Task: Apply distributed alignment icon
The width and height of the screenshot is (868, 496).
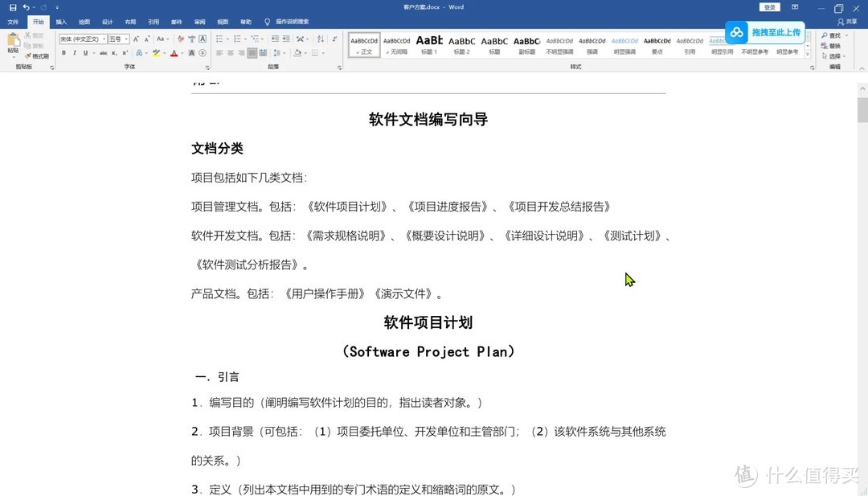Action: pyautogui.click(x=263, y=53)
